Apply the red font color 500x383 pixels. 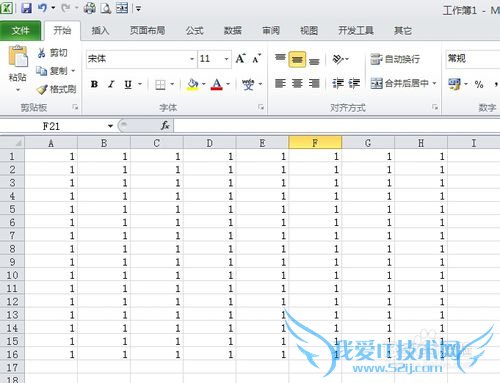[217, 84]
